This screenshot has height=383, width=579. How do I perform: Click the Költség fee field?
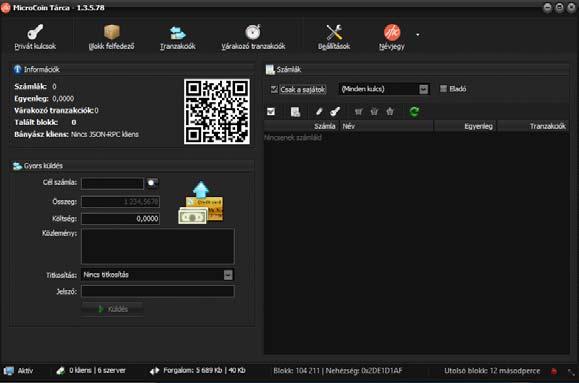tap(120, 219)
